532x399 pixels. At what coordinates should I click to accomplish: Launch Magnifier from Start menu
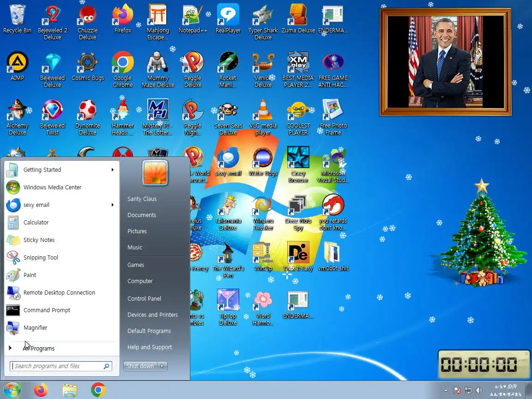click(x=61, y=328)
